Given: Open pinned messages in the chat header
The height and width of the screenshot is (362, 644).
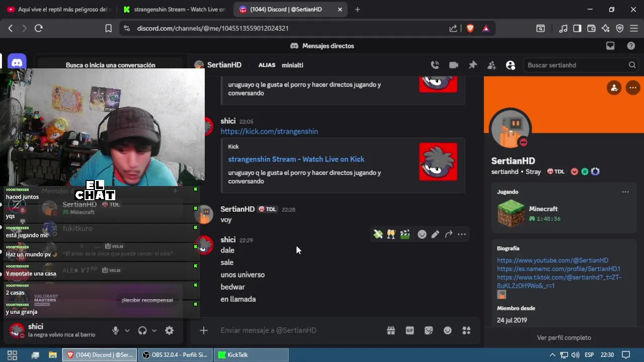Looking at the screenshot, I should pyautogui.click(x=472, y=65).
